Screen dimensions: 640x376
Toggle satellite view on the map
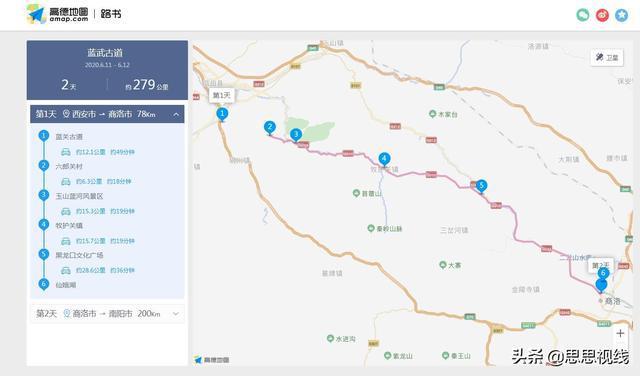[x=607, y=58]
